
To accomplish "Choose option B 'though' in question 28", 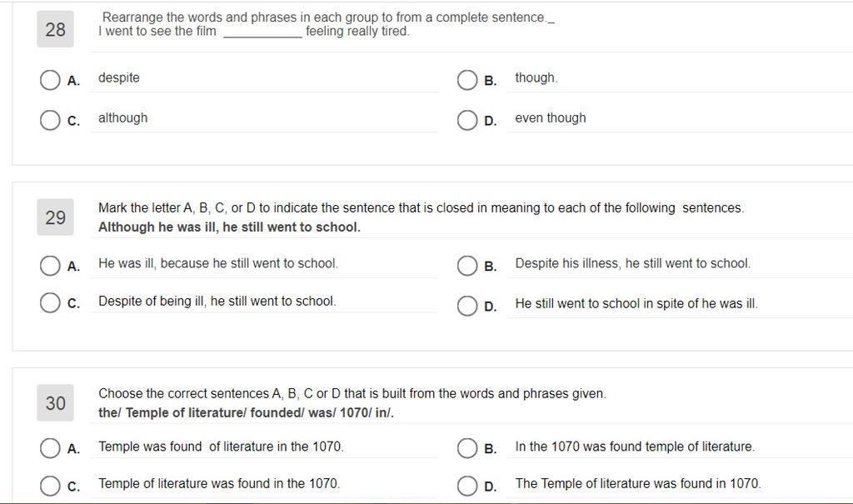I will point(467,80).
